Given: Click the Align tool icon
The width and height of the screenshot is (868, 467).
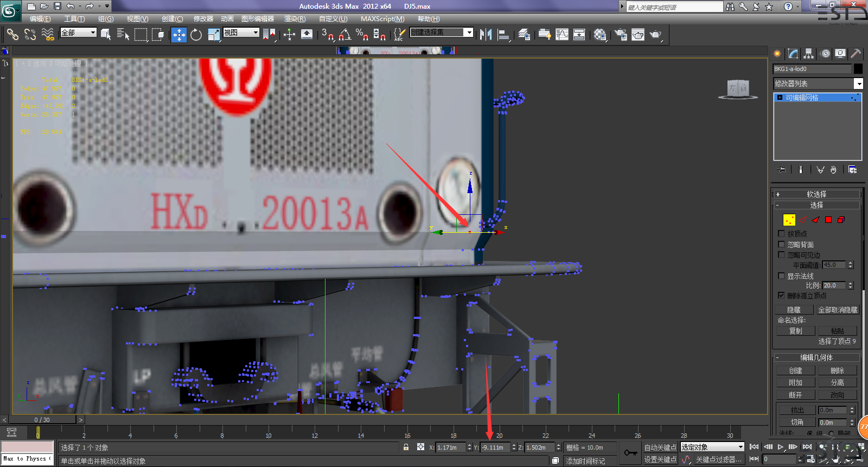Looking at the screenshot, I should coord(503,34).
